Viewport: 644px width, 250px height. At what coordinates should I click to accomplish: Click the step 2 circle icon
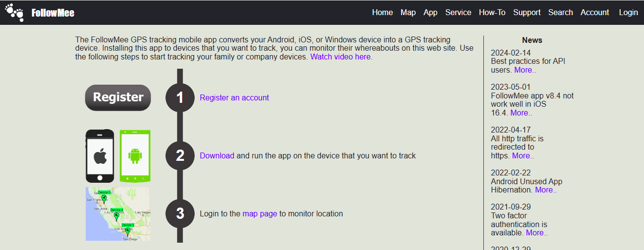(x=180, y=156)
